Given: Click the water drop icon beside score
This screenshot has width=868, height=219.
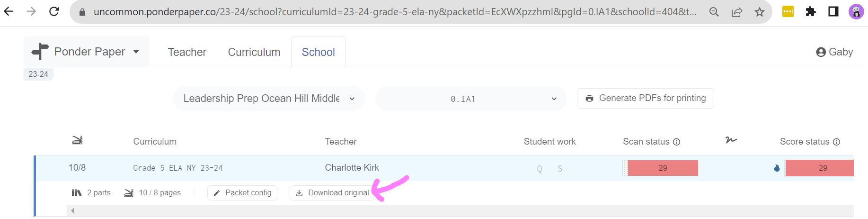Looking at the screenshot, I should point(777,168).
